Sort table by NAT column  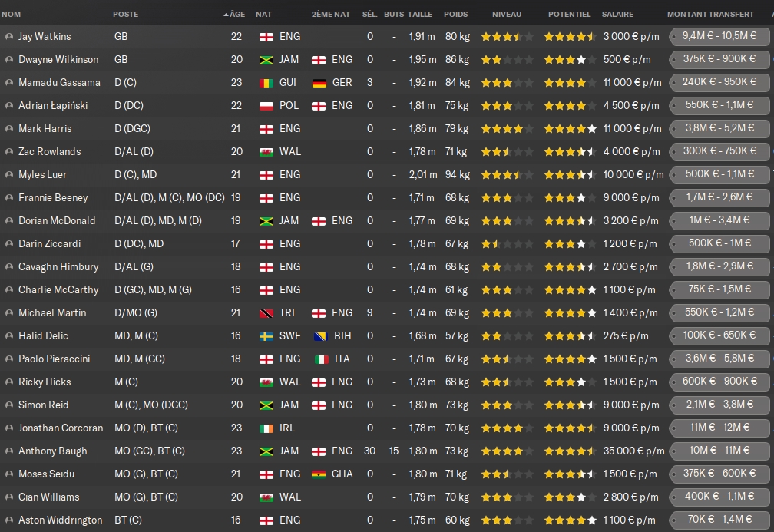tap(263, 15)
